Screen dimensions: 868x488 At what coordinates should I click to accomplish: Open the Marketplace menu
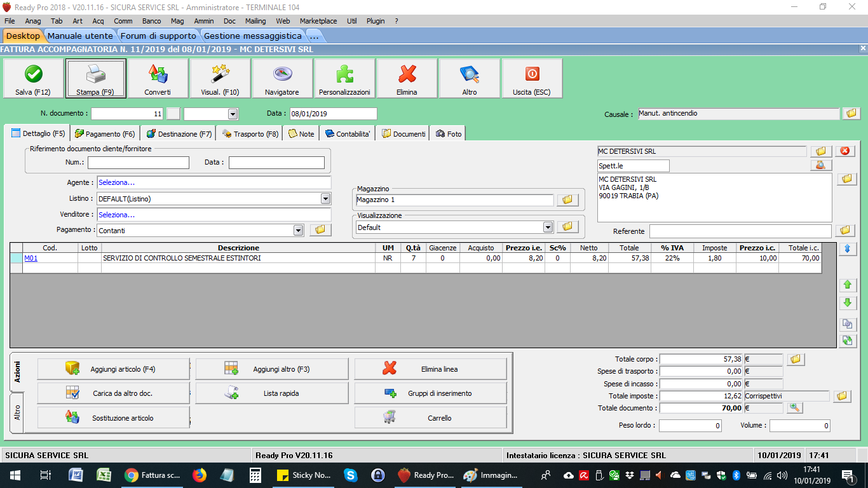pos(318,21)
